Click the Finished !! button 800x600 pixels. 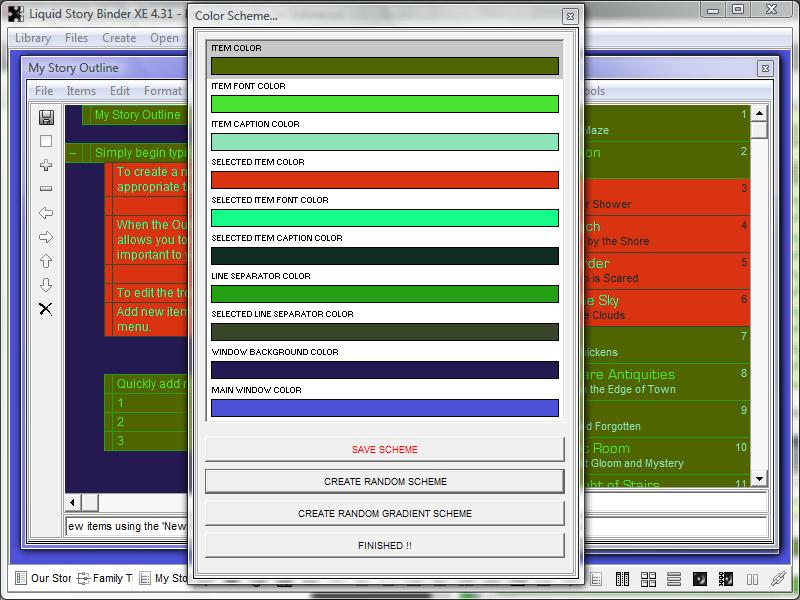coord(384,545)
